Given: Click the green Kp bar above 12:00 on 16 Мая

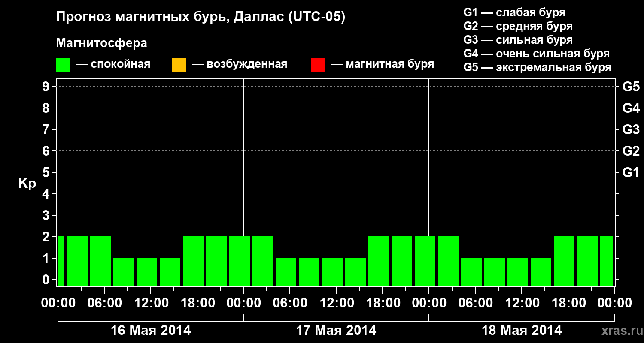Looking at the screenshot, I should [147, 272].
